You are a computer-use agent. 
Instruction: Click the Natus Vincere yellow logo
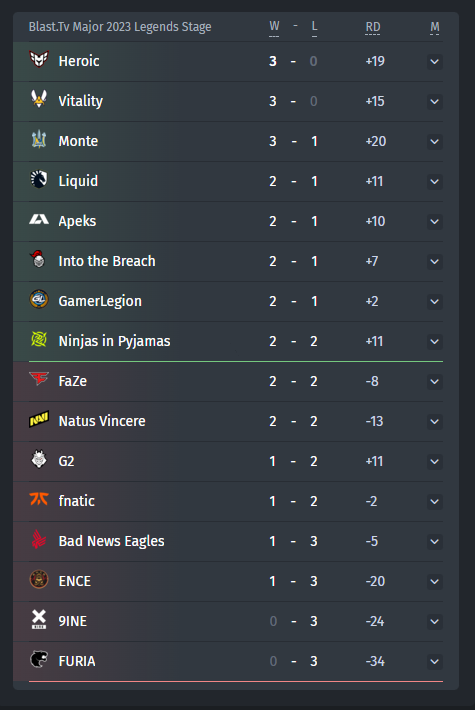(x=39, y=419)
